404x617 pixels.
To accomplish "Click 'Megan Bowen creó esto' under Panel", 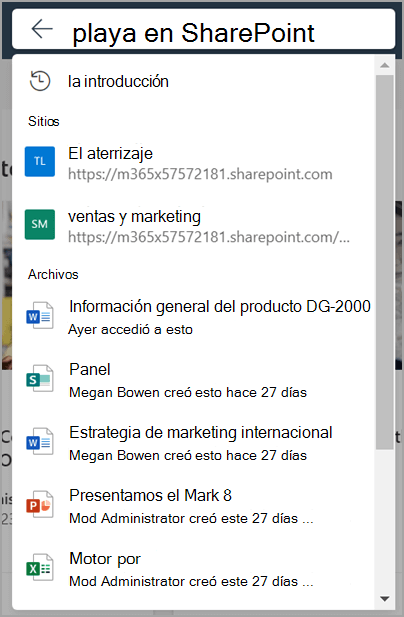I will pos(188,392).
